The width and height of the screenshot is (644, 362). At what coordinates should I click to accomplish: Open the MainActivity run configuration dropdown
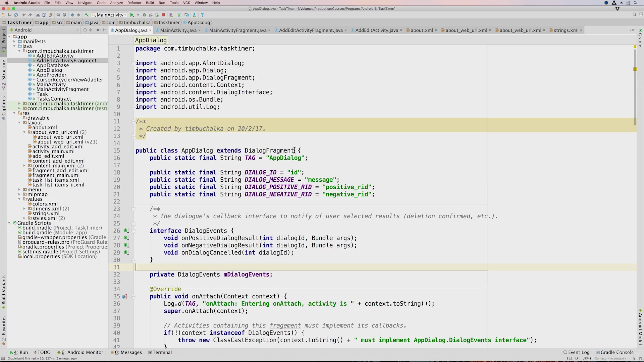point(109,15)
